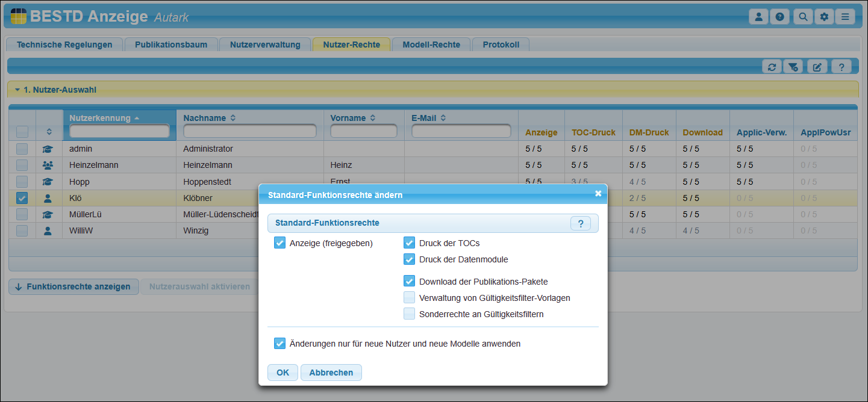Switch to the Modell-Rechte tab
Screen dimensions: 868x402
431,45
